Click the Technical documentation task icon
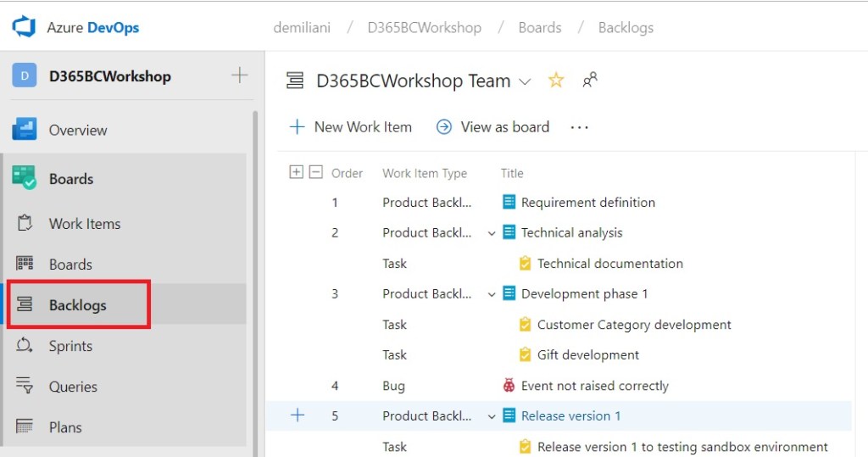 tap(525, 263)
